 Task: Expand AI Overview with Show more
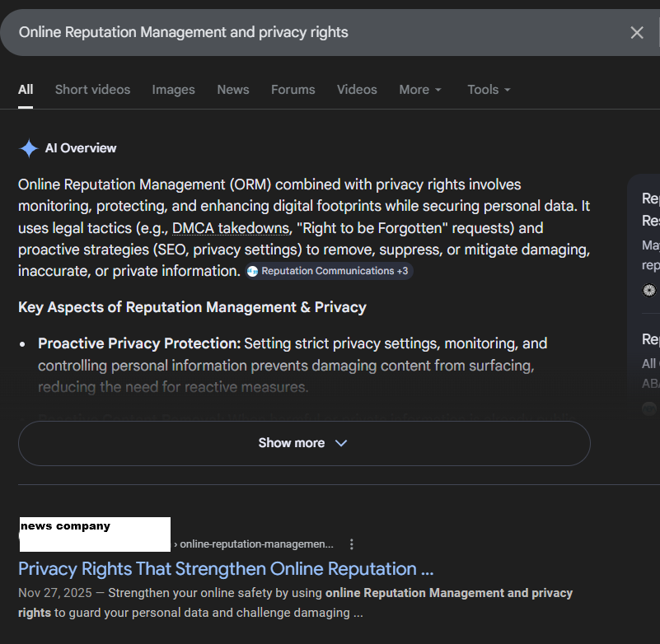point(304,443)
